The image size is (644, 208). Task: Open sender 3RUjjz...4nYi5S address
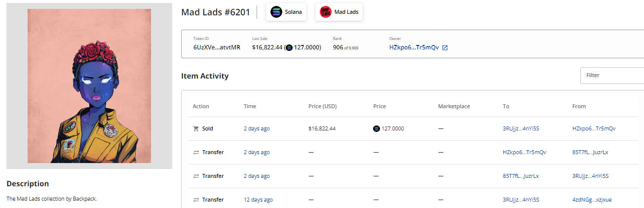(x=591, y=176)
